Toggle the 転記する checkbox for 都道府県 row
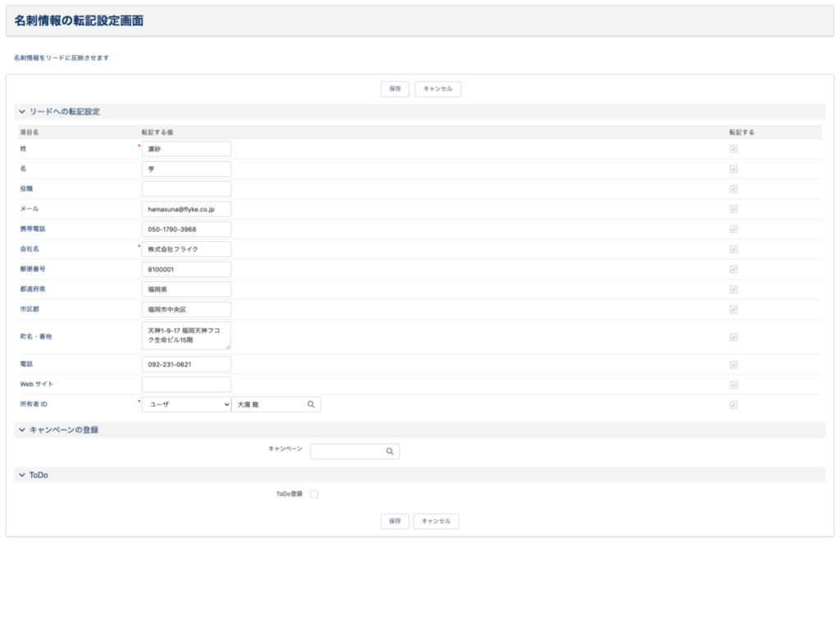This screenshot has width=840, height=638. tap(733, 289)
